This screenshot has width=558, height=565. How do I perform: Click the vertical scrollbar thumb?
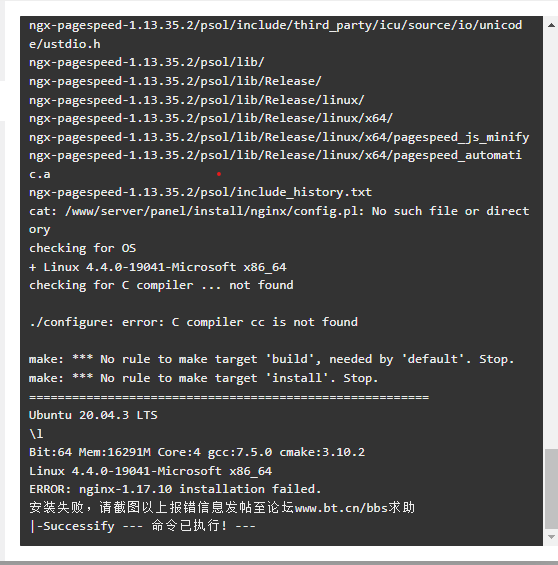coord(551,488)
